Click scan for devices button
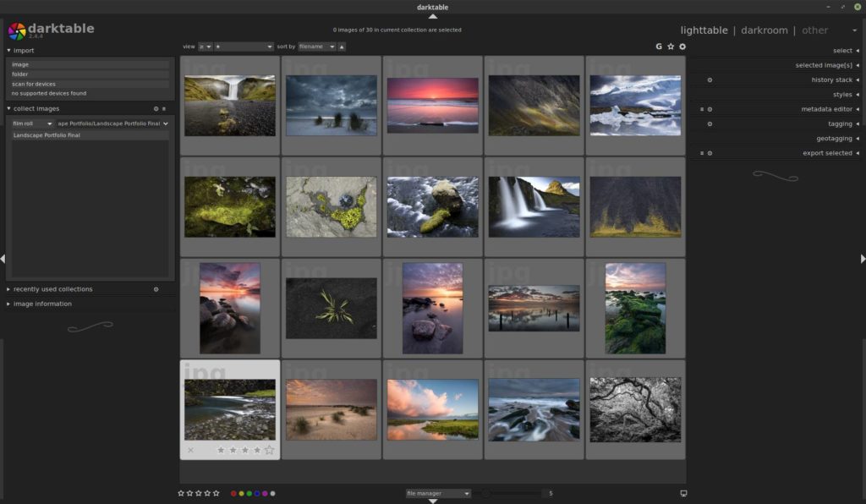 90,84
